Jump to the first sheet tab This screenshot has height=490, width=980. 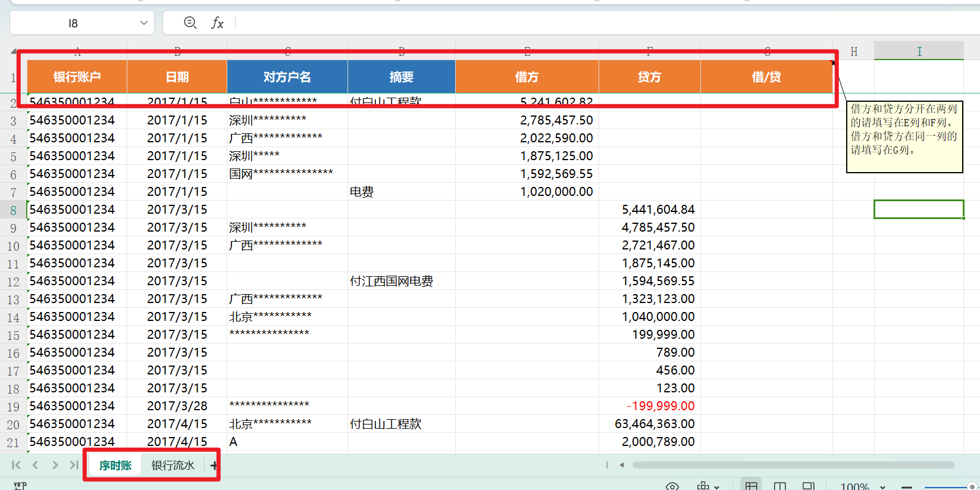[x=16, y=465]
